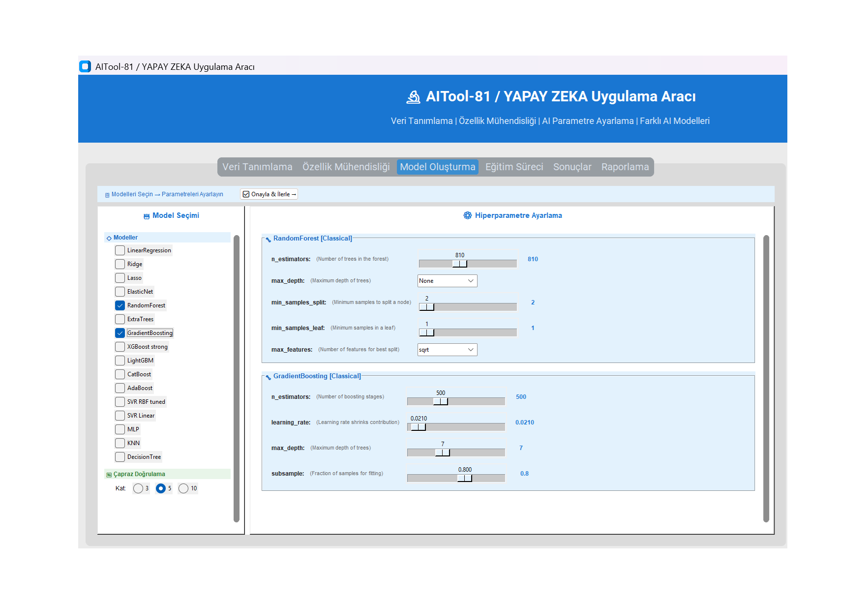Switch to Özellik Mühendisliği tab

(x=346, y=167)
